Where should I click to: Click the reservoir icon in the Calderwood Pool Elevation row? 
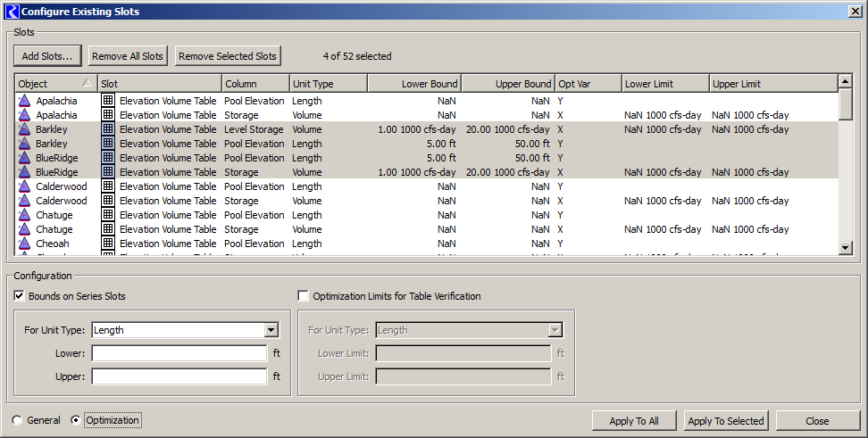click(24, 186)
